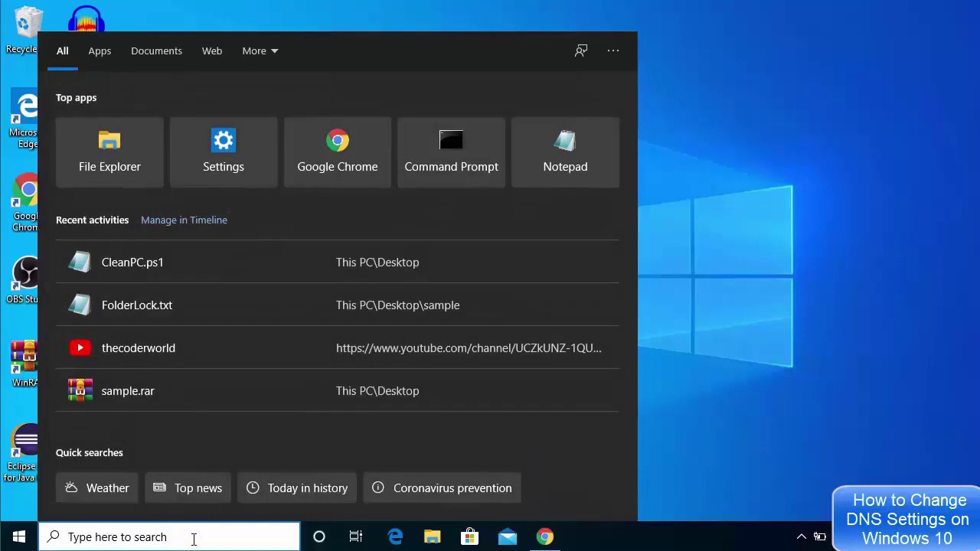Open File Explorer from Top apps
The height and width of the screenshot is (551, 980).
point(109,152)
